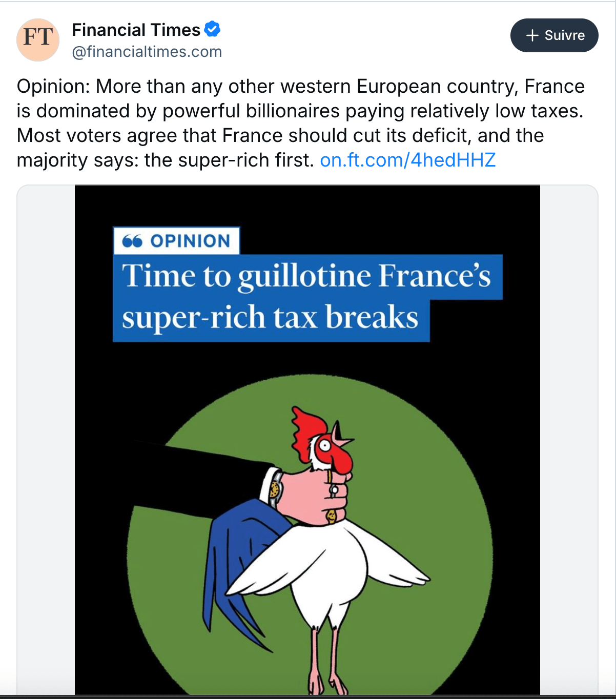Click the headline line 'Time to guillotine France's'
The height and width of the screenshot is (699, 616).
pos(306,277)
